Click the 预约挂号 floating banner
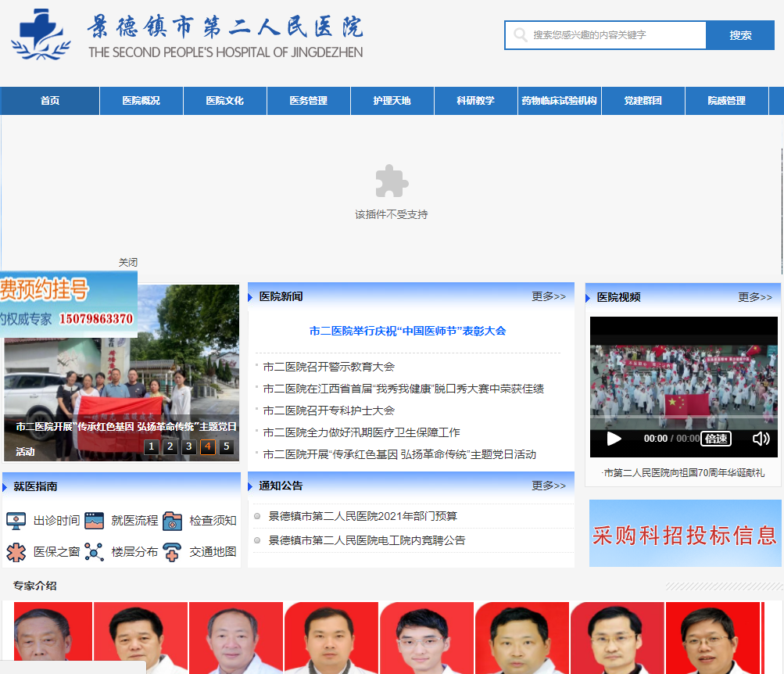Viewport: 784px width, 674px height. point(69,304)
